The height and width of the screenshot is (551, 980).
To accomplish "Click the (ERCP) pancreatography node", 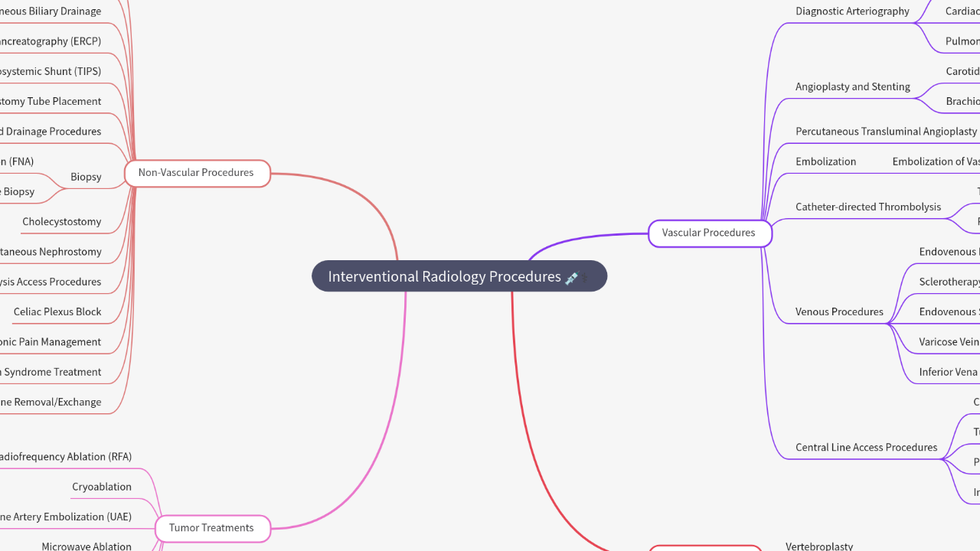I will point(51,41).
